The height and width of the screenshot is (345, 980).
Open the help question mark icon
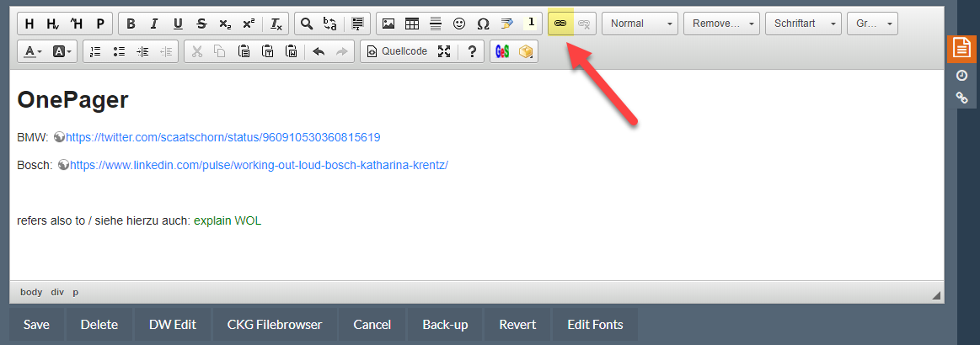tap(472, 52)
